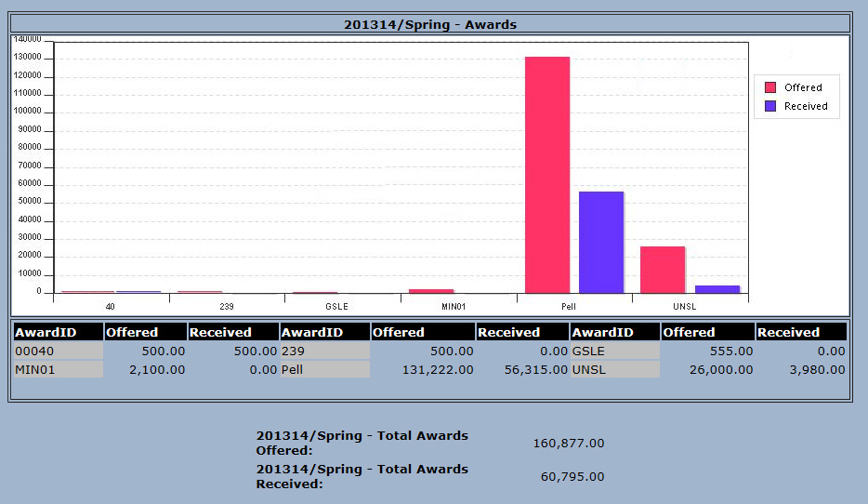Image resolution: width=868 pixels, height=504 pixels.
Task: Click the 160,877.00 total offered value
Action: pos(569,444)
